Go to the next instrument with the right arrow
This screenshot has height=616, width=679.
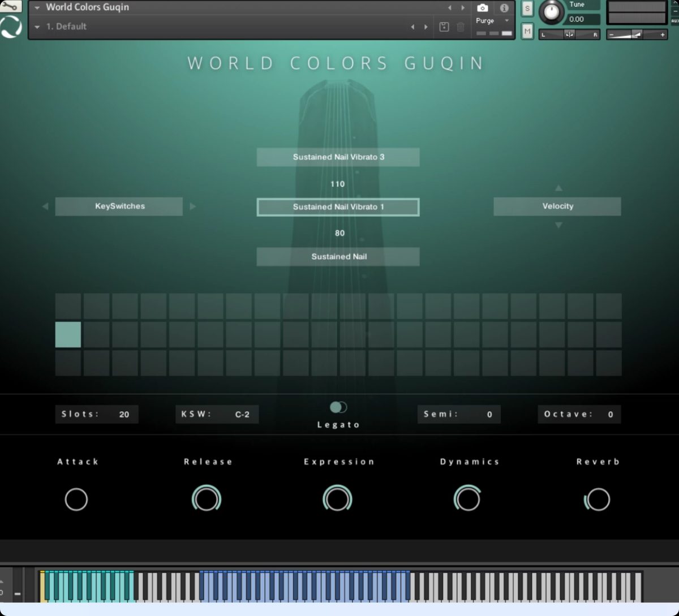pos(463,8)
